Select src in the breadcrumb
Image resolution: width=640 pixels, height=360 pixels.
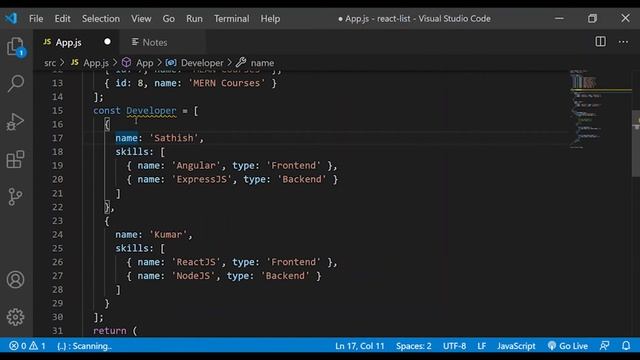[x=50, y=63]
